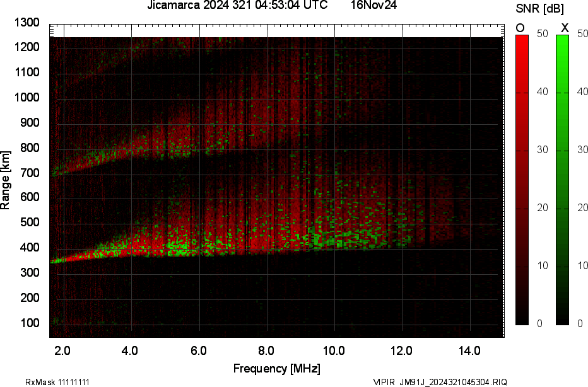Screen dimensions: 588x387
Task: Click the 'X' label above green colorbar
Action: (x=565, y=28)
